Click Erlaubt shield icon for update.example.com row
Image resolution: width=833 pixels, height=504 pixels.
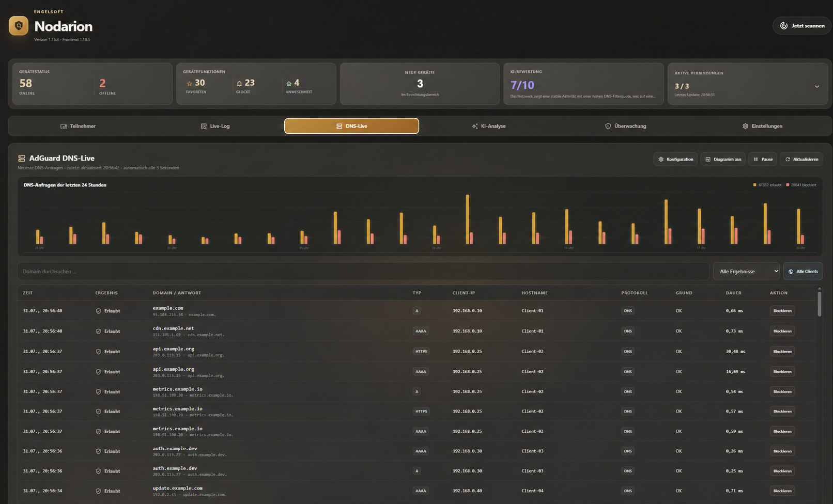click(x=98, y=491)
